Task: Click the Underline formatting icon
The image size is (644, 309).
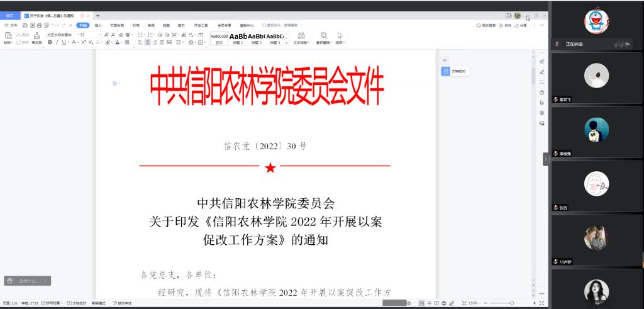Action: [64, 43]
